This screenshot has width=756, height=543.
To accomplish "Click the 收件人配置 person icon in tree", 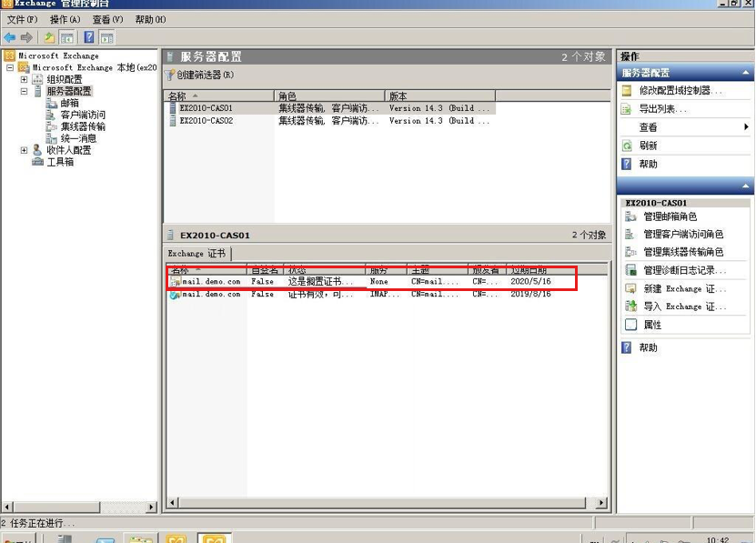I will point(37,150).
